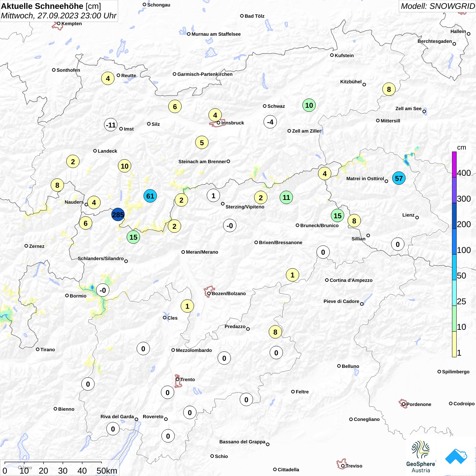The height and width of the screenshot is (476, 476).
Task: Click the yellow 1 cm legend band
Action: [x=454, y=344]
